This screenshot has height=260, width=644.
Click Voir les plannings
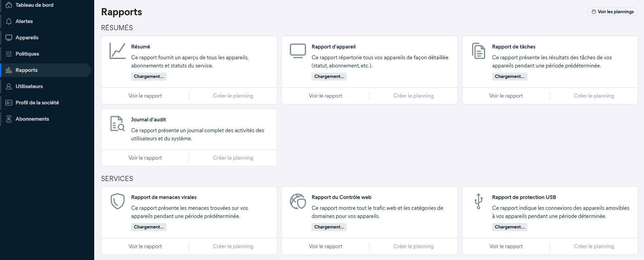612,11
